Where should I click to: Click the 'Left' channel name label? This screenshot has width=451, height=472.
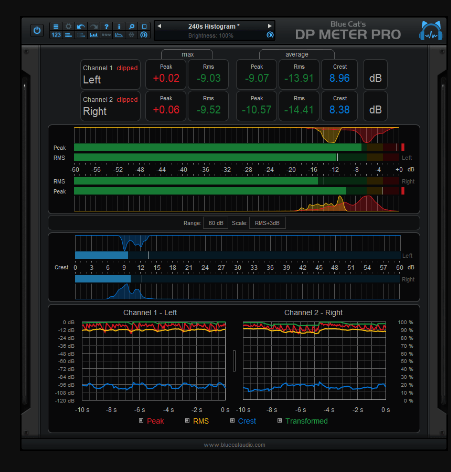coord(92,80)
